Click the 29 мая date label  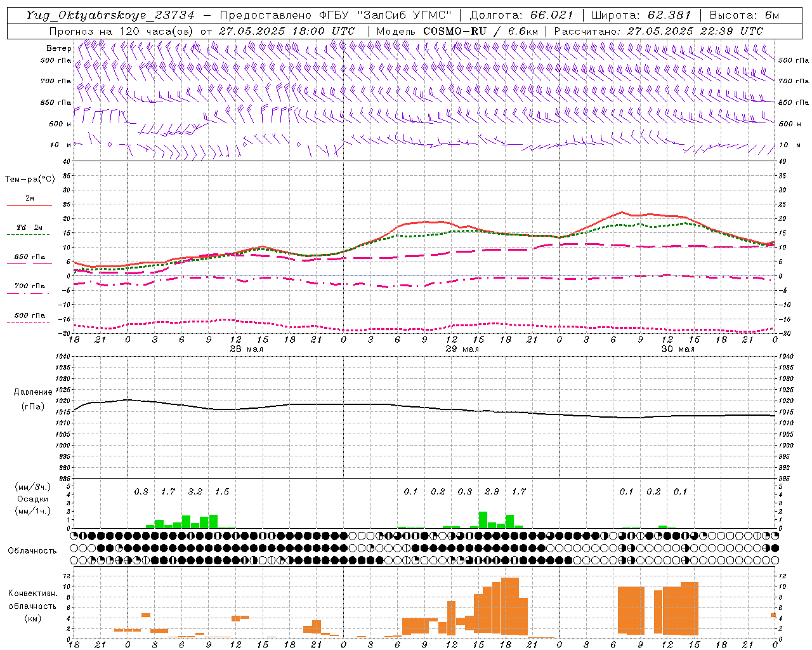(x=462, y=349)
